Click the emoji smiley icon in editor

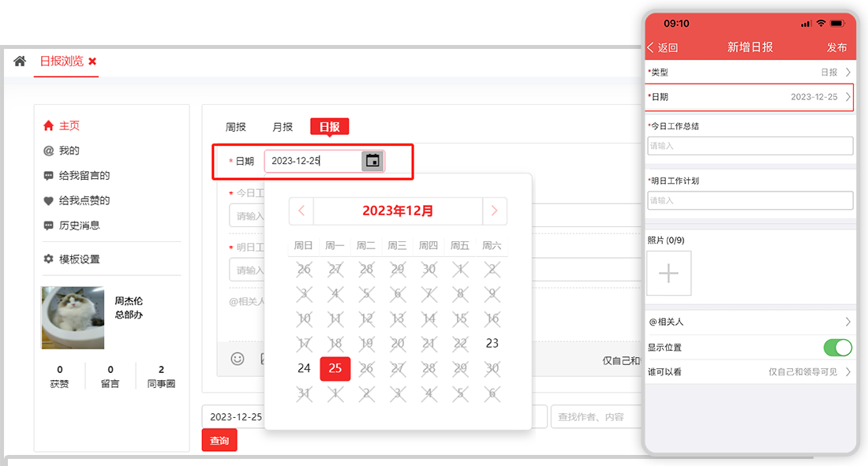click(238, 359)
